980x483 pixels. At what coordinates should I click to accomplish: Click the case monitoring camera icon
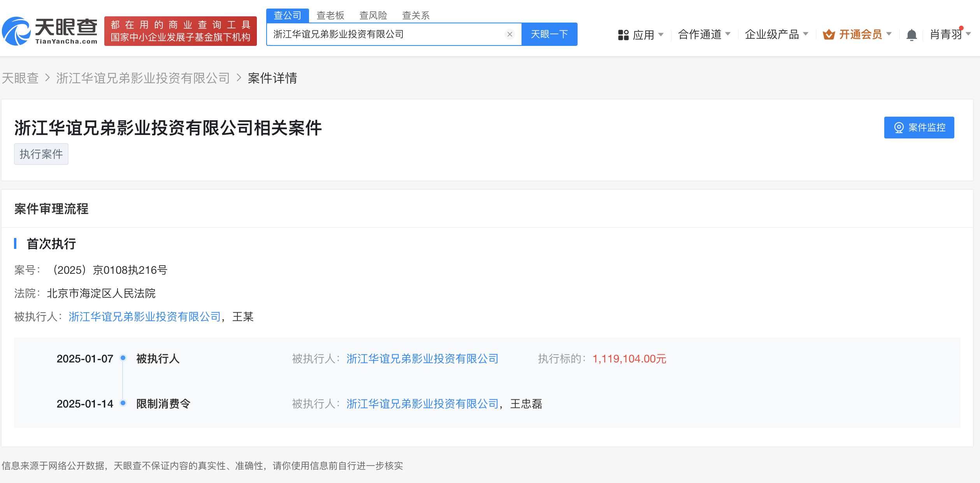(899, 128)
